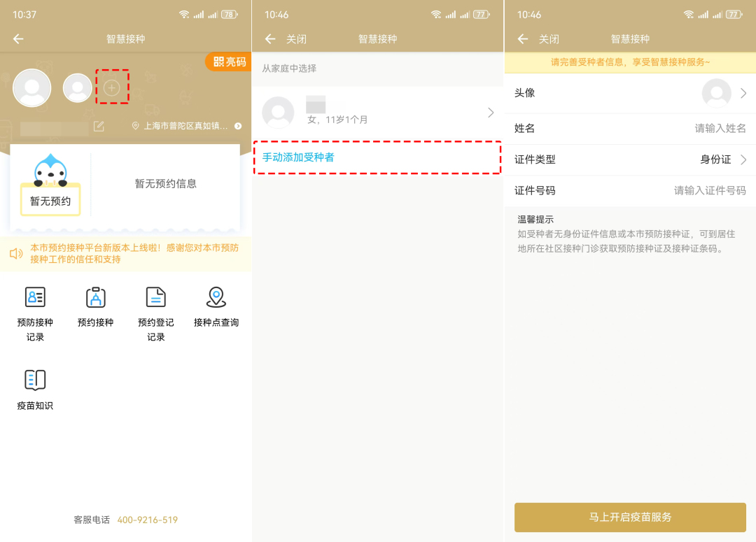756x542 pixels.
Task: Select the 11岁1个月 family member entry
Action: point(378,113)
